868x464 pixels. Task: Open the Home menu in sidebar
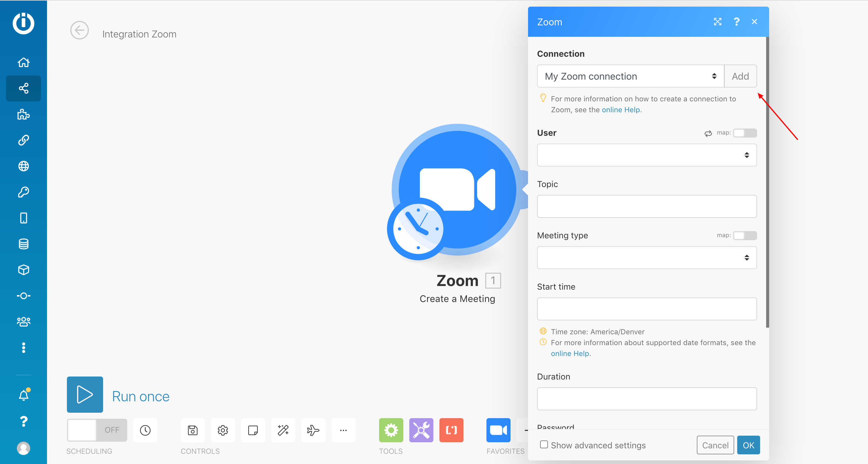[x=23, y=62]
